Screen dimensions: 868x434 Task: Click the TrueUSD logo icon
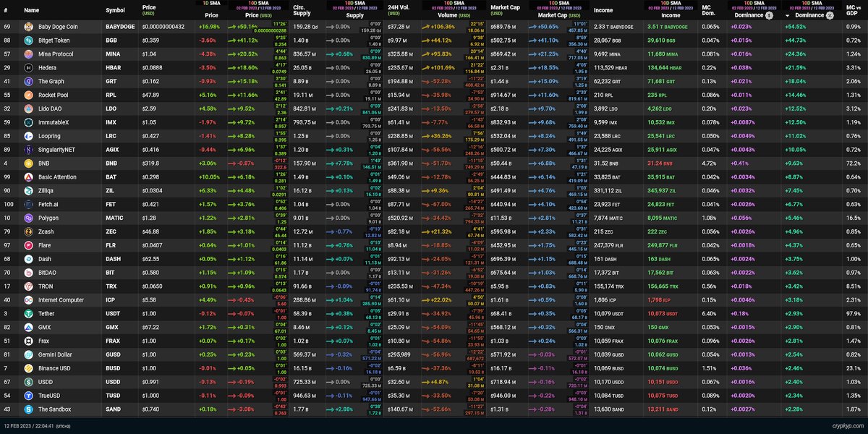(28, 396)
